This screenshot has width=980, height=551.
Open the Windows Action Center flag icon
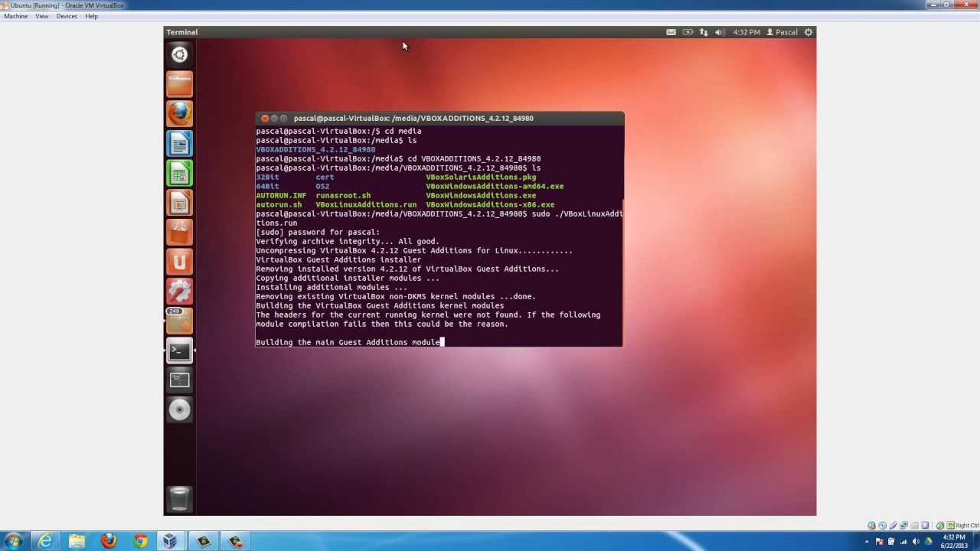[x=879, y=542]
